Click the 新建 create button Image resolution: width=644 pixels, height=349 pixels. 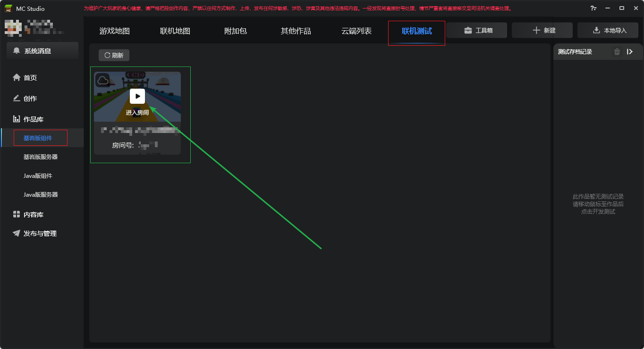[x=542, y=30]
